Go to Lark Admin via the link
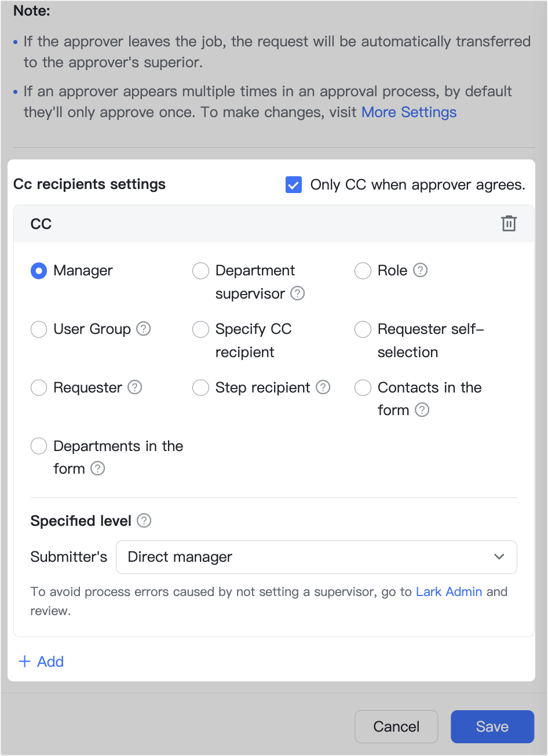 (x=448, y=591)
